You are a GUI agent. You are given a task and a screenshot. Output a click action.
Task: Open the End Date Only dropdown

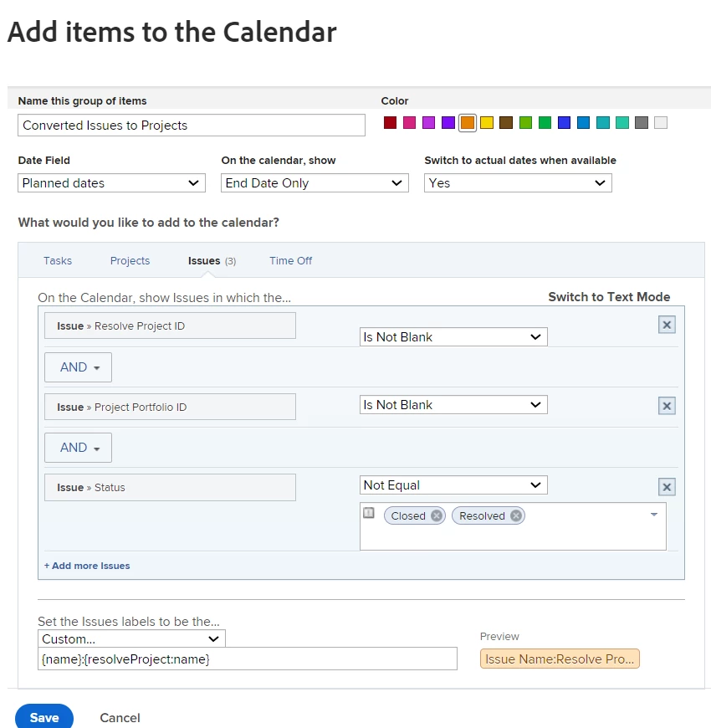(x=315, y=183)
